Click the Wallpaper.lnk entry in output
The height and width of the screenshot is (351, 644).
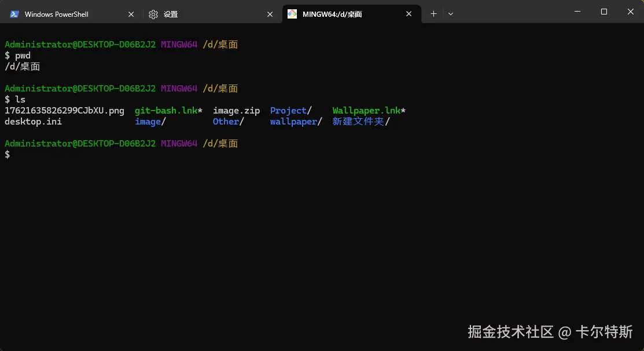366,110
